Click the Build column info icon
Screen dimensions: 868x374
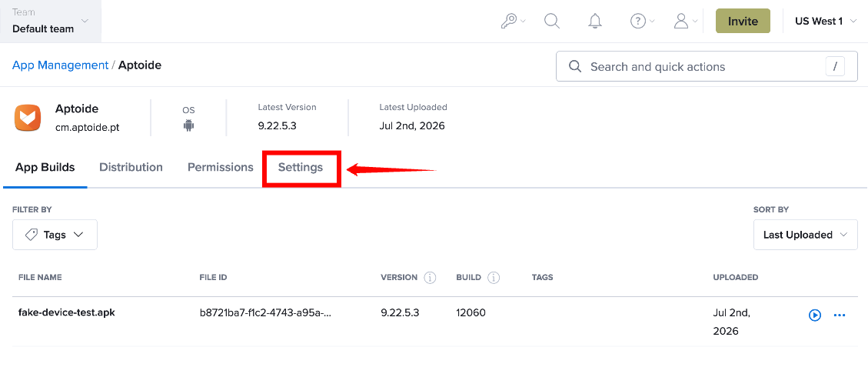(x=494, y=277)
